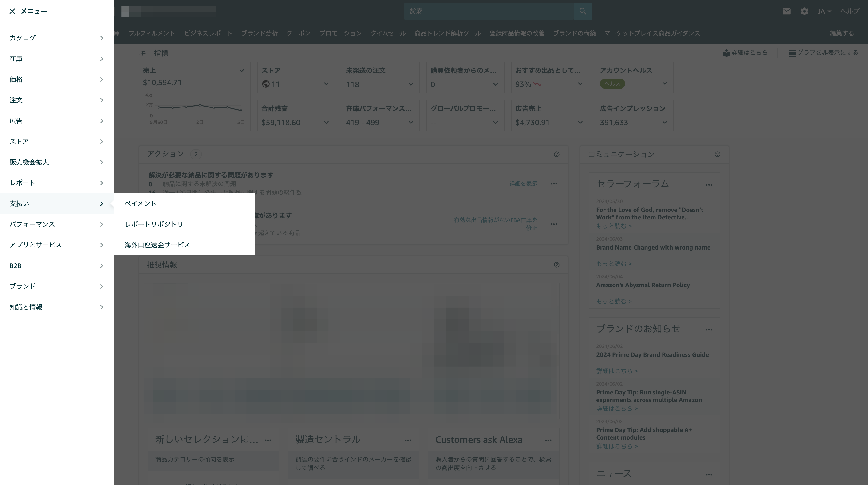Image resolution: width=868 pixels, height=485 pixels.
Task: Open the JA language dropdown
Action: (824, 11)
